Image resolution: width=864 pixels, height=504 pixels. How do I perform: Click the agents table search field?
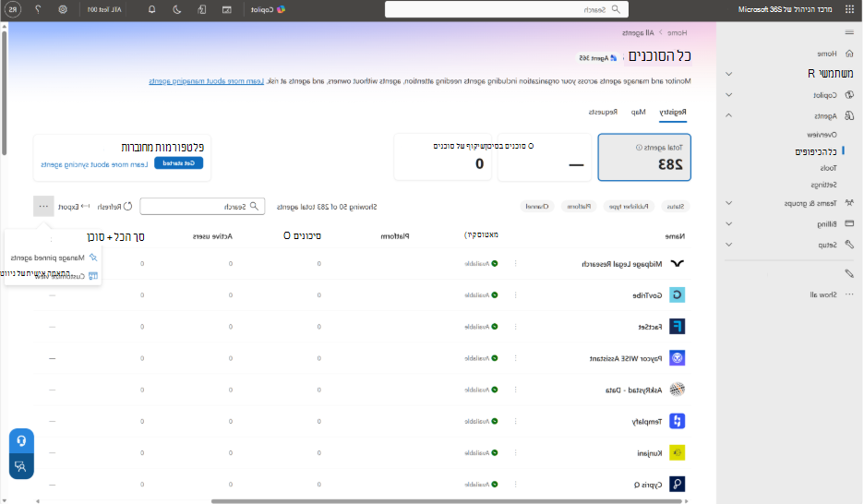click(x=202, y=207)
